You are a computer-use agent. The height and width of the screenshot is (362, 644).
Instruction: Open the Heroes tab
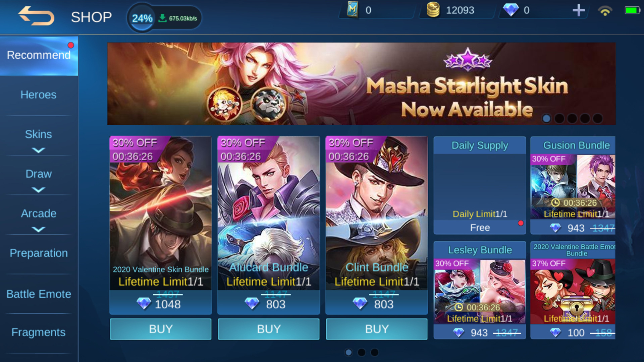[x=39, y=95]
